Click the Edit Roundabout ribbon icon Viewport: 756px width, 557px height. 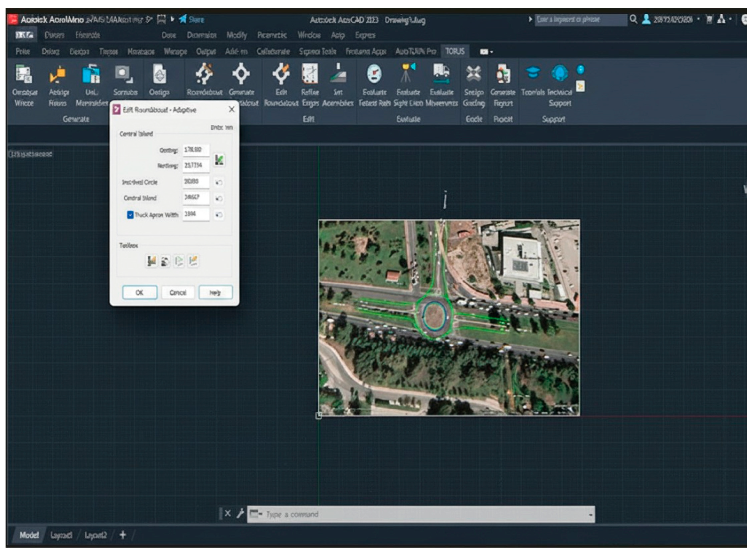coord(281,74)
